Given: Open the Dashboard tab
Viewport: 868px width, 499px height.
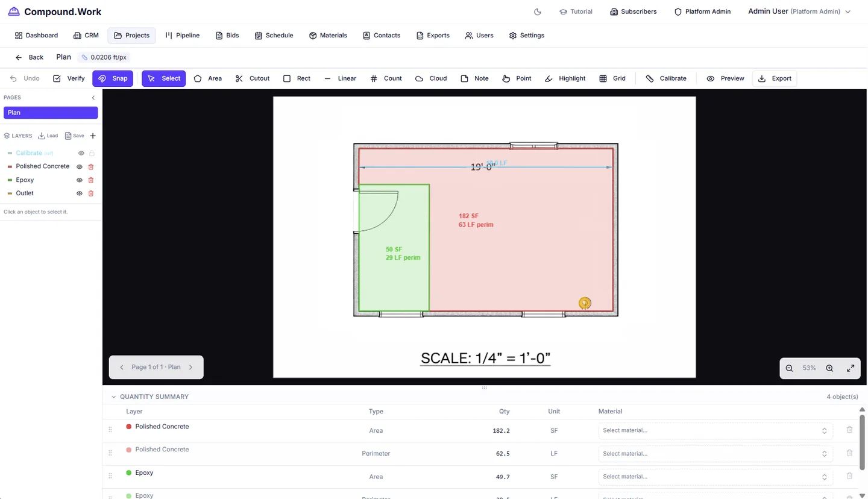Looking at the screenshot, I should pos(36,36).
